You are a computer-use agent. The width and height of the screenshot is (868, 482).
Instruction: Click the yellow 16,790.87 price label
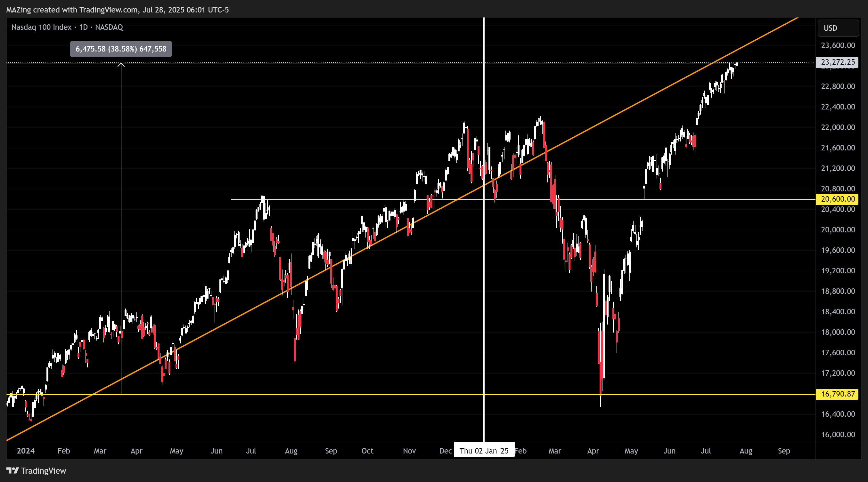point(837,394)
